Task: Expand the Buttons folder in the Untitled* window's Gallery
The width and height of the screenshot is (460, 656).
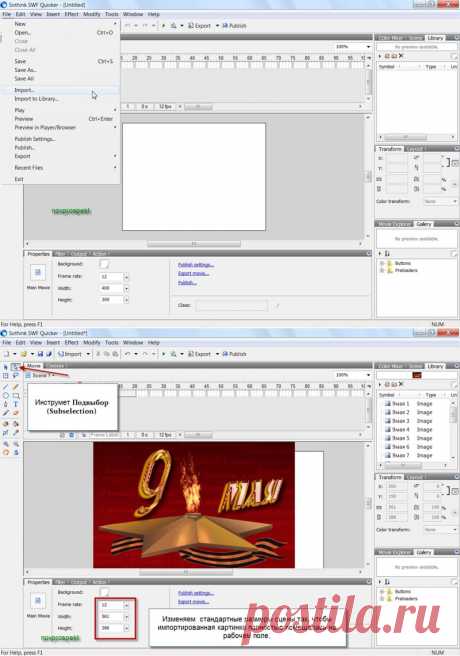Action: (382, 592)
